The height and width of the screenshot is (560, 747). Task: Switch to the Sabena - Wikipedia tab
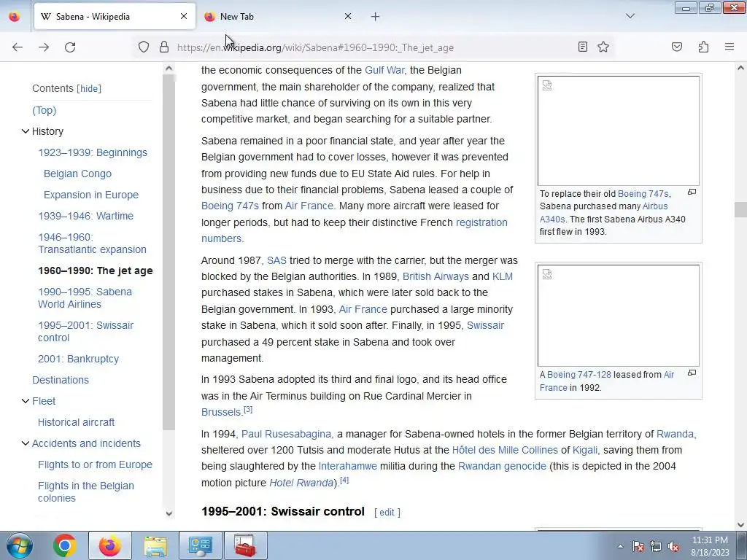coord(115,17)
